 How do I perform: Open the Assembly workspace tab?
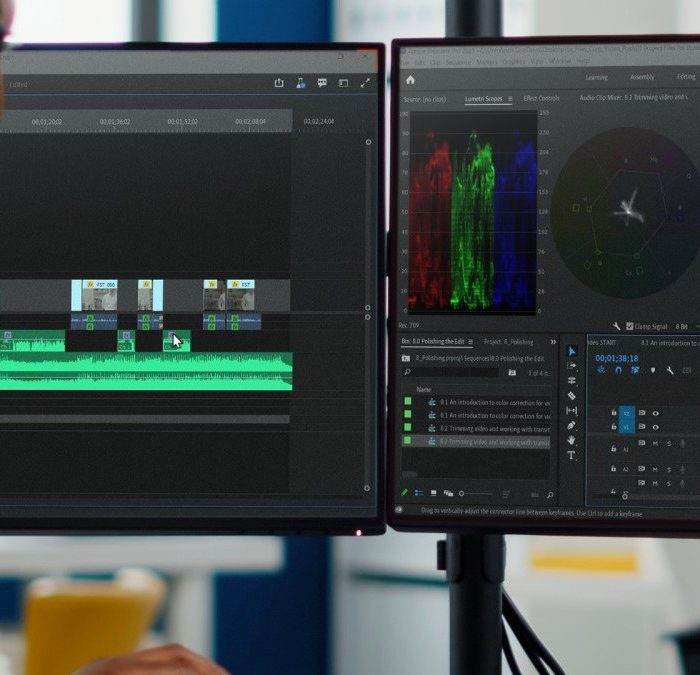coord(642,77)
